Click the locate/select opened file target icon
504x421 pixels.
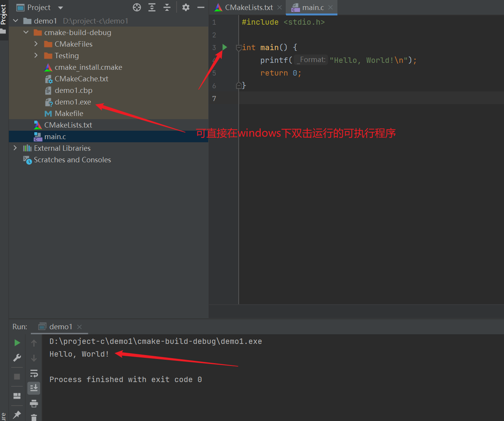pyautogui.click(x=137, y=7)
